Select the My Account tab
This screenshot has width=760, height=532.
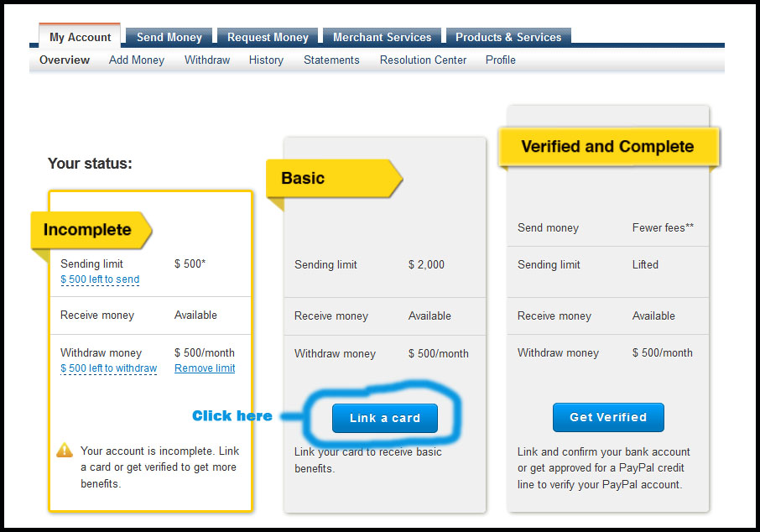[80, 37]
